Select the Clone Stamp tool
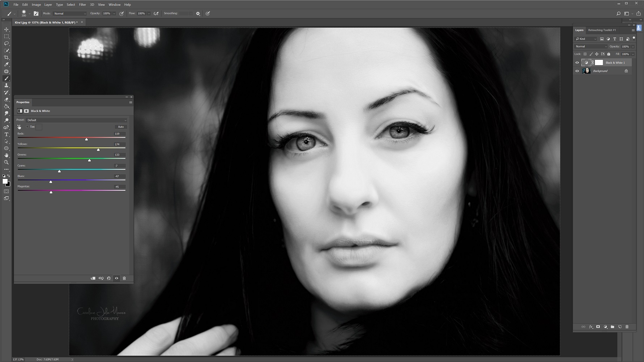 6,85
